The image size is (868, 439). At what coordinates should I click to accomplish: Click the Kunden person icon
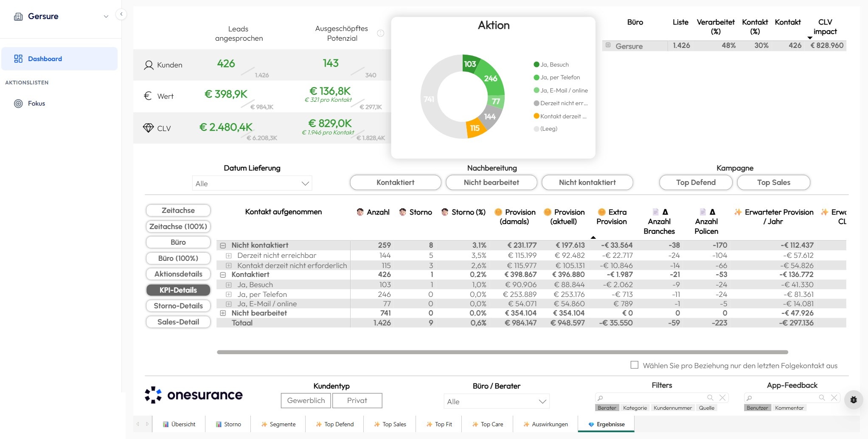point(149,64)
